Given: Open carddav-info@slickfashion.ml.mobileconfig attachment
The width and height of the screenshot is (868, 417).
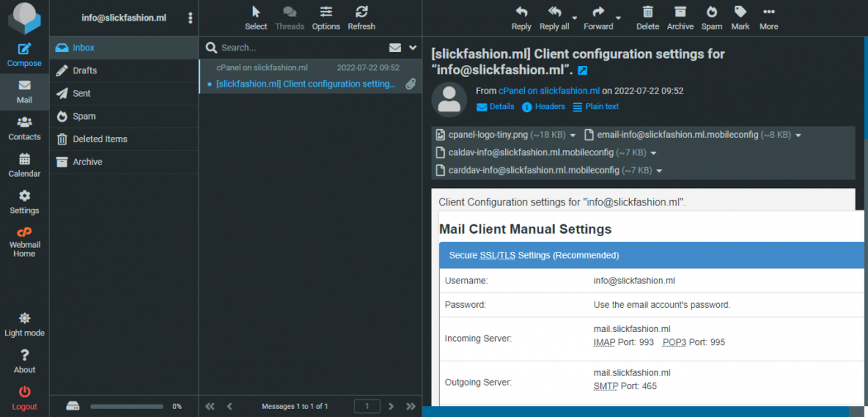Looking at the screenshot, I should coord(544,170).
